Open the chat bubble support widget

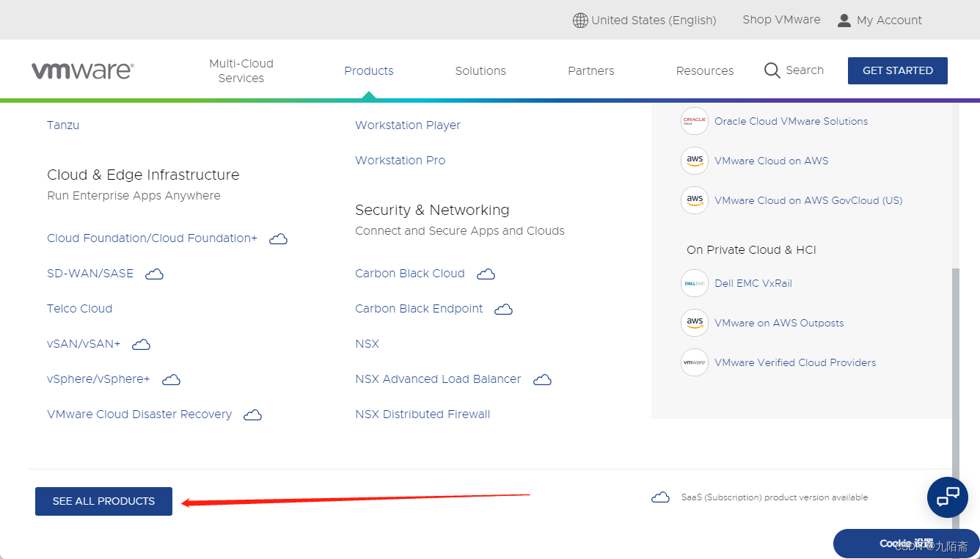click(948, 497)
